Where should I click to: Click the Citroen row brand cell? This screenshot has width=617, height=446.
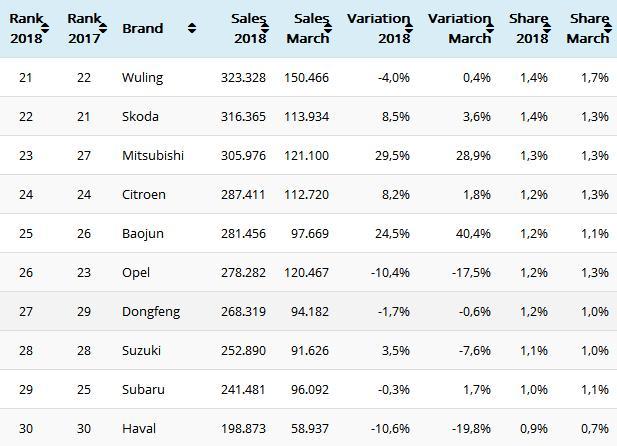(x=144, y=194)
